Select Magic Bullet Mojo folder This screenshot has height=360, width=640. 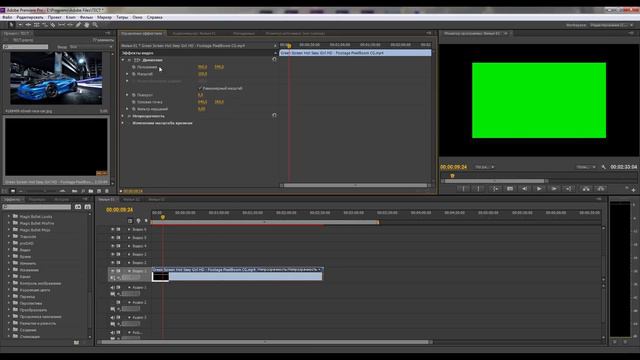click(35, 230)
